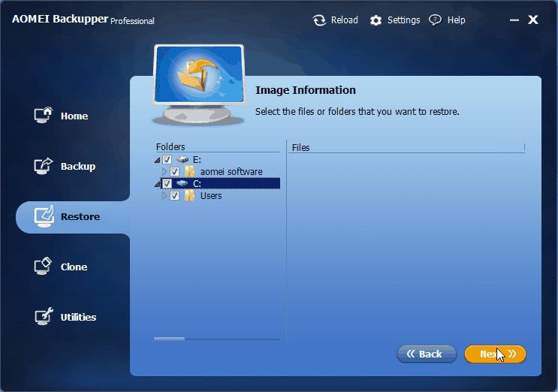Click the Clone monitor icon in sidebar
558x392 pixels.
point(44,266)
